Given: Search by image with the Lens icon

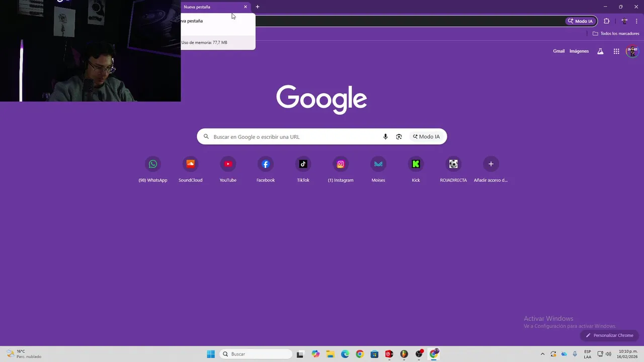Looking at the screenshot, I should pos(399,137).
